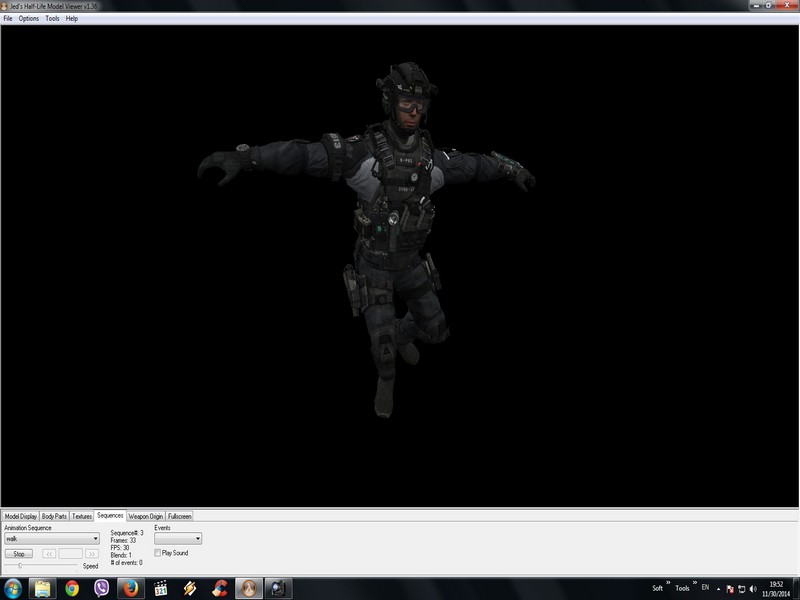Expand the Tools toolbar chevron in the taskbar
The height and width of the screenshot is (600, 800).
694,583
